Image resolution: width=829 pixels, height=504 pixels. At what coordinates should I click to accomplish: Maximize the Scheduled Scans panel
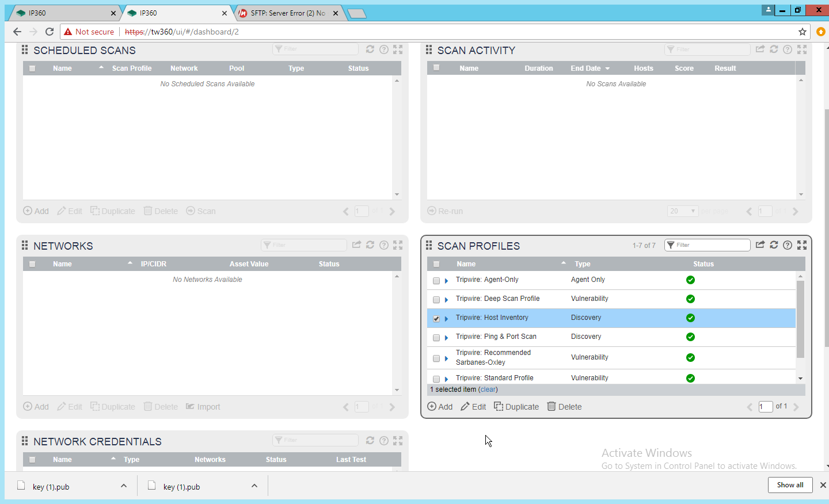tap(398, 49)
